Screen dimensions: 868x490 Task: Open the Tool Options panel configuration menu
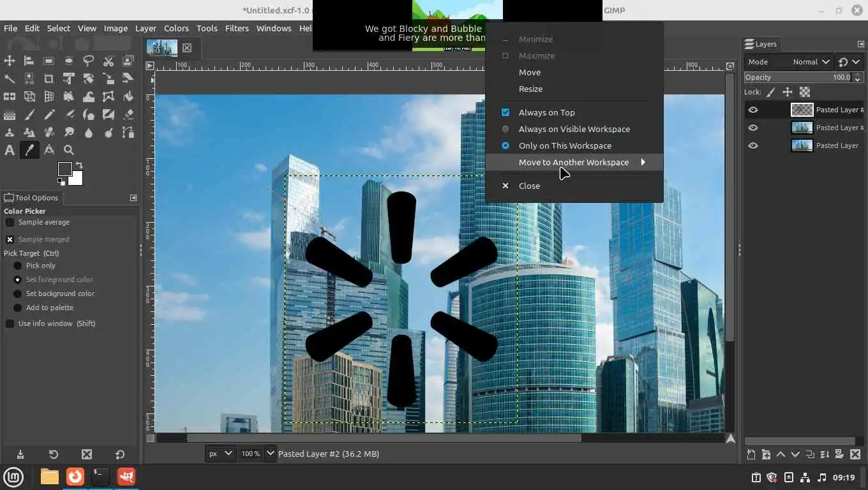pyautogui.click(x=133, y=198)
